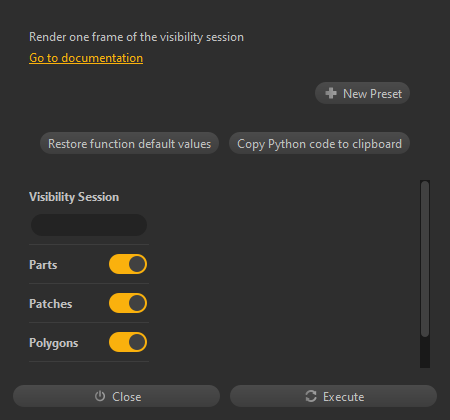Click the Execute button label
This screenshot has height=420, width=450.
pyautogui.click(x=343, y=397)
